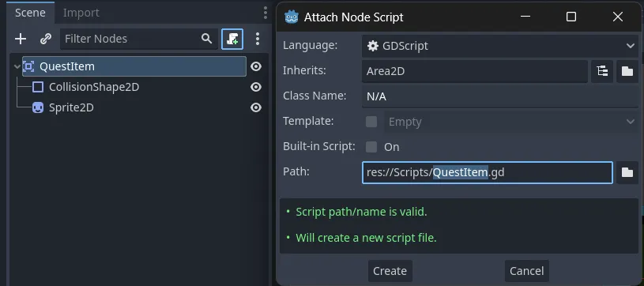Click the Class Name N/A field
The image size is (644, 286).
[500, 96]
